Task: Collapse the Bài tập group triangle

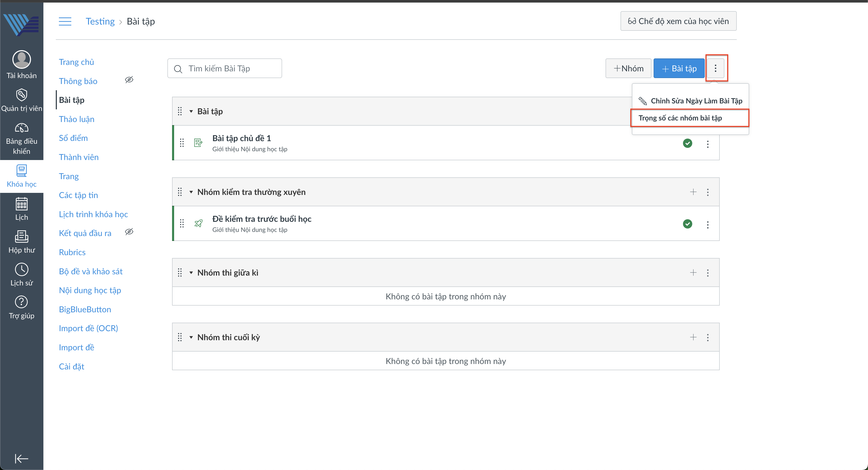Action: (191, 111)
